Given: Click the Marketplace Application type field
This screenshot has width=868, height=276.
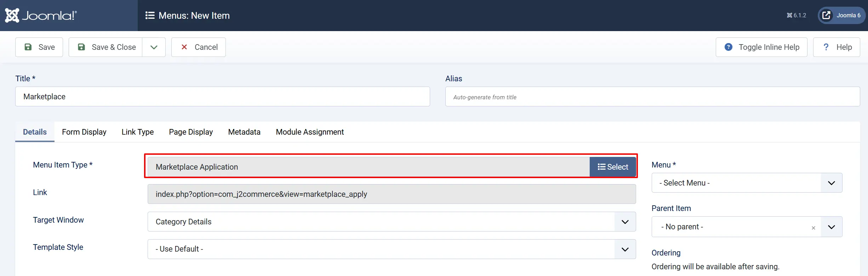Looking at the screenshot, I should [x=369, y=167].
